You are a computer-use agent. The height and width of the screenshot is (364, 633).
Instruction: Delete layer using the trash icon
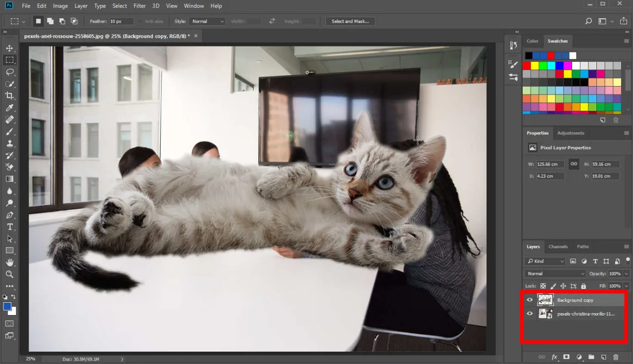tap(616, 357)
